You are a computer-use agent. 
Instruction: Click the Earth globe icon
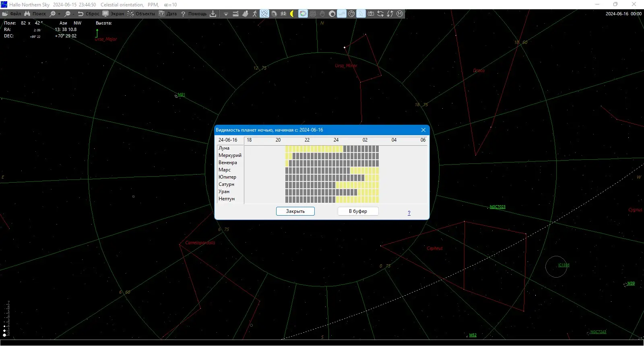point(351,14)
